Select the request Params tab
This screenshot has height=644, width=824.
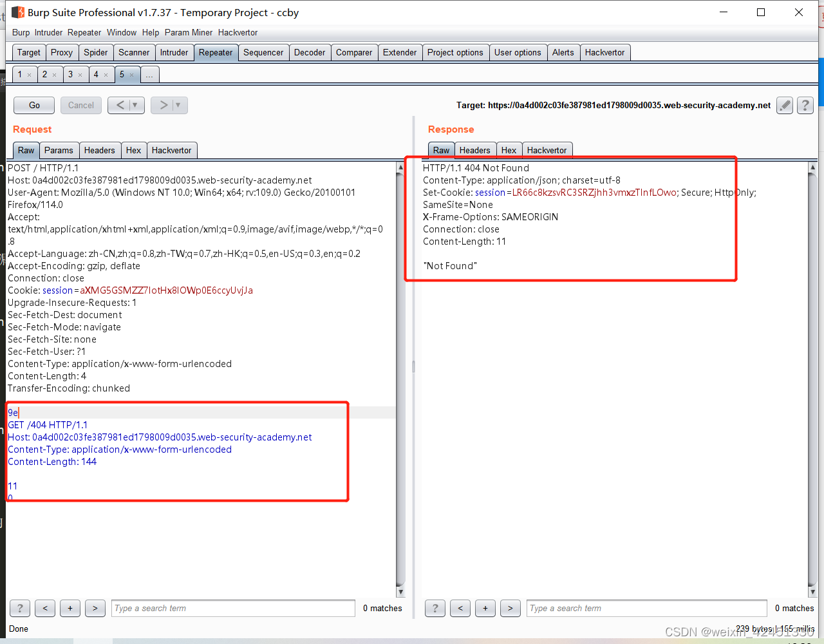point(59,150)
